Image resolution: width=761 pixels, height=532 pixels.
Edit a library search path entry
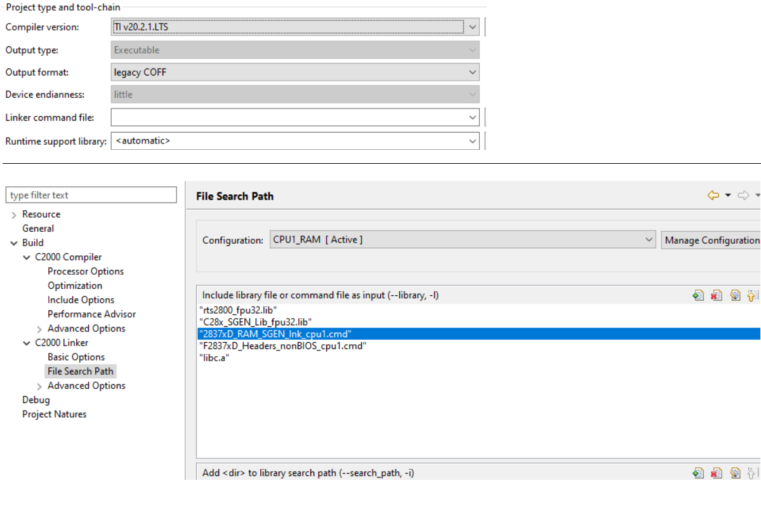[735, 473]
